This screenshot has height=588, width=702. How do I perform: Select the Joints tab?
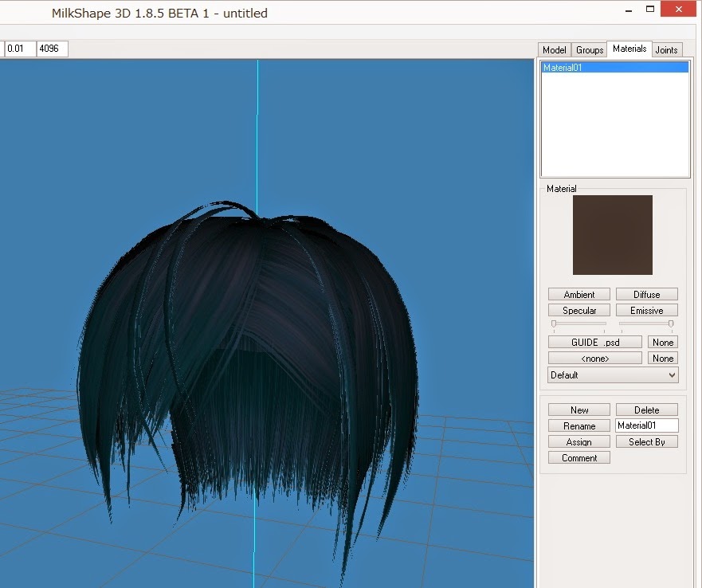click(667, 49)
